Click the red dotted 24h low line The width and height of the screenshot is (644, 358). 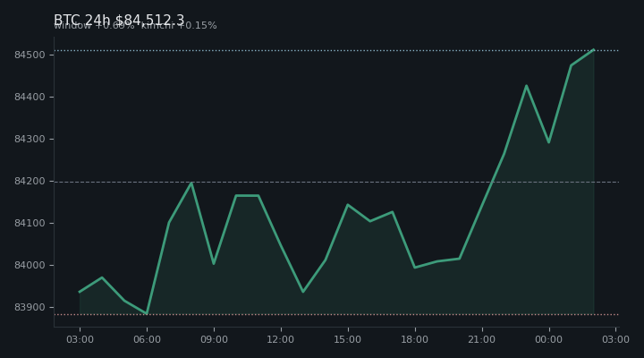pos(336,315)
